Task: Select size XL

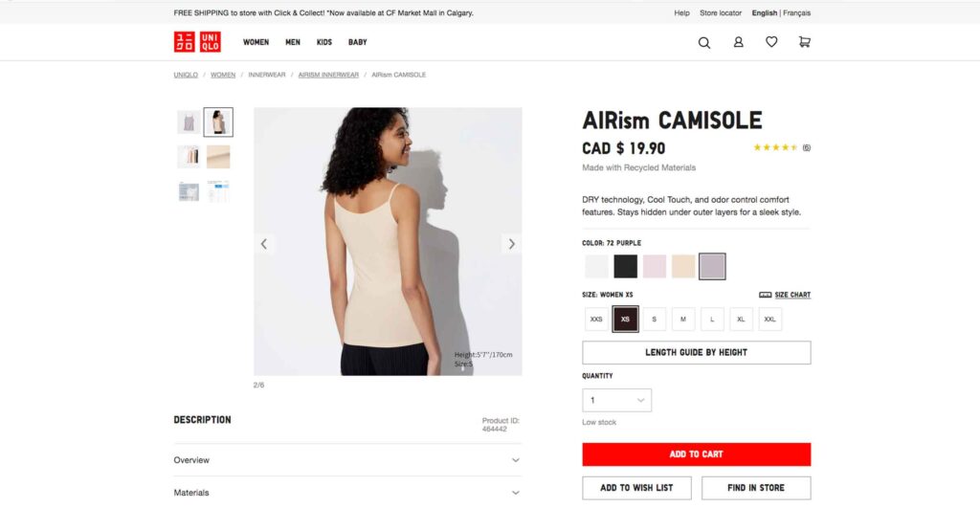Action: 741,320
